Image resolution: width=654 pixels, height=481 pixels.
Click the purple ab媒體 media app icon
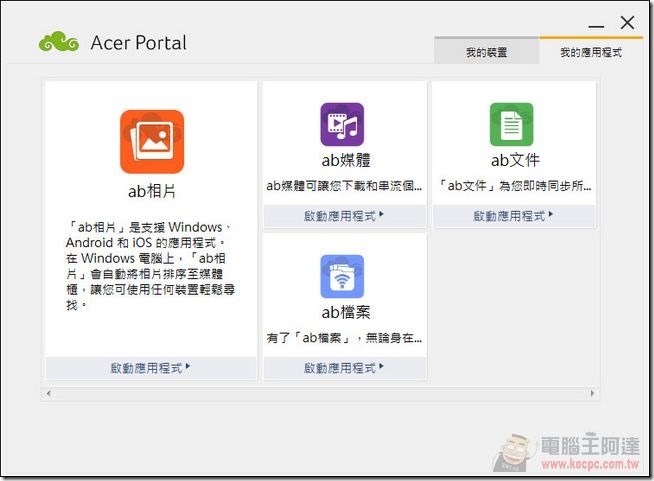tap(342, 124)
